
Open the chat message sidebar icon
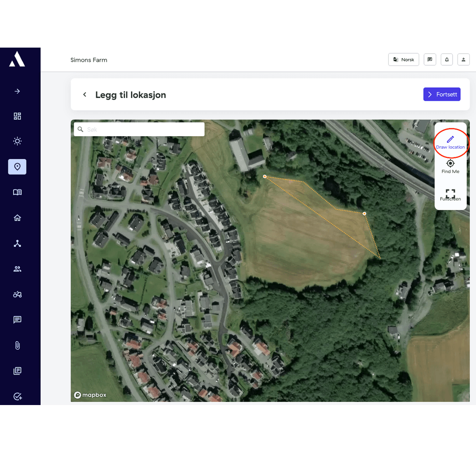17,320
